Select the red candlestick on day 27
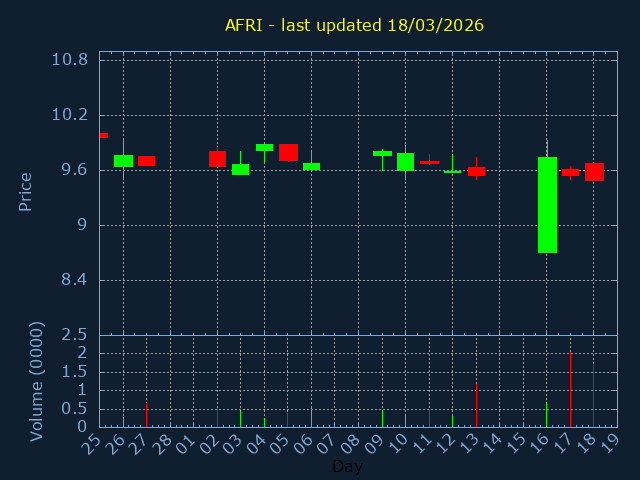 coord(146,160)
